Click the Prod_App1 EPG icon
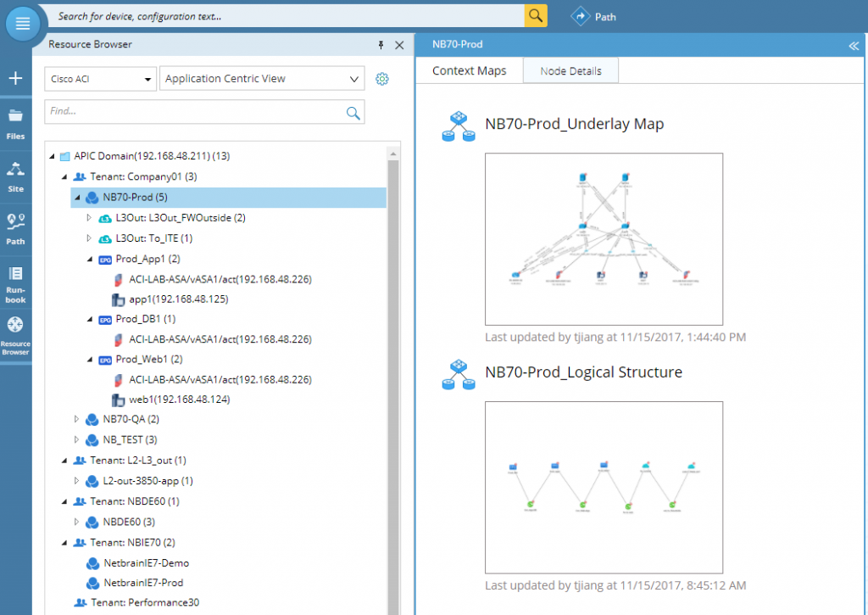 tap(104, 260)
